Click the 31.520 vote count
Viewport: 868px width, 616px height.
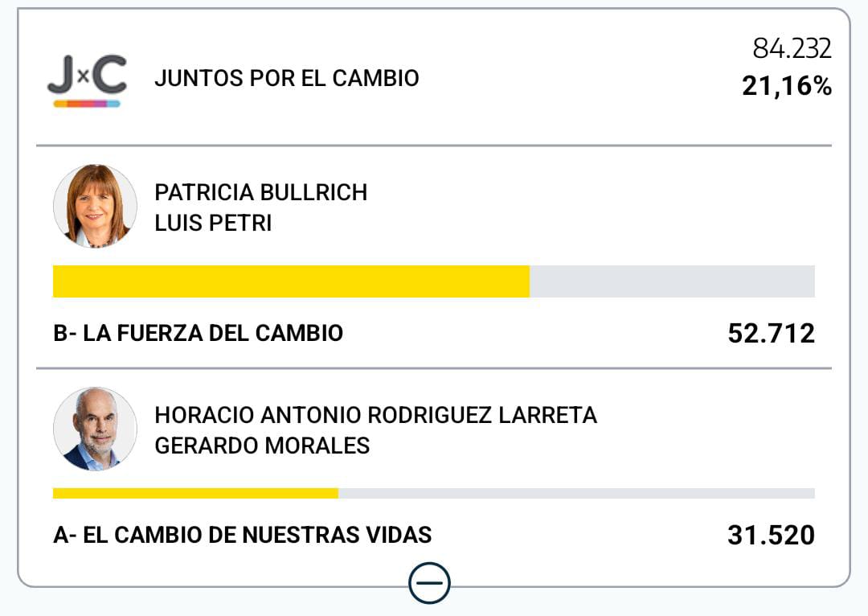tap(771, 535)
